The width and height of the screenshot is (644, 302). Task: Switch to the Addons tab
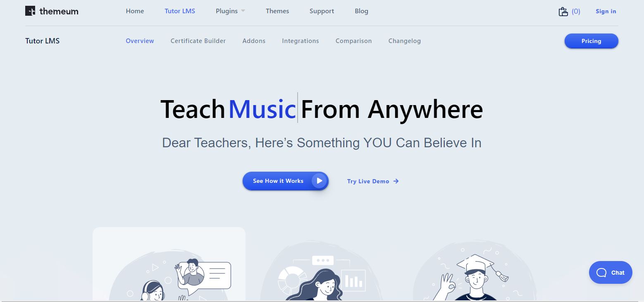[x=254, y=41]
